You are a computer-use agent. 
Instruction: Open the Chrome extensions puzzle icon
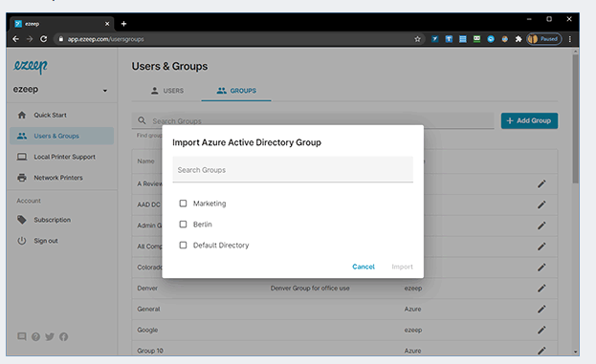(x=519, y=39)
